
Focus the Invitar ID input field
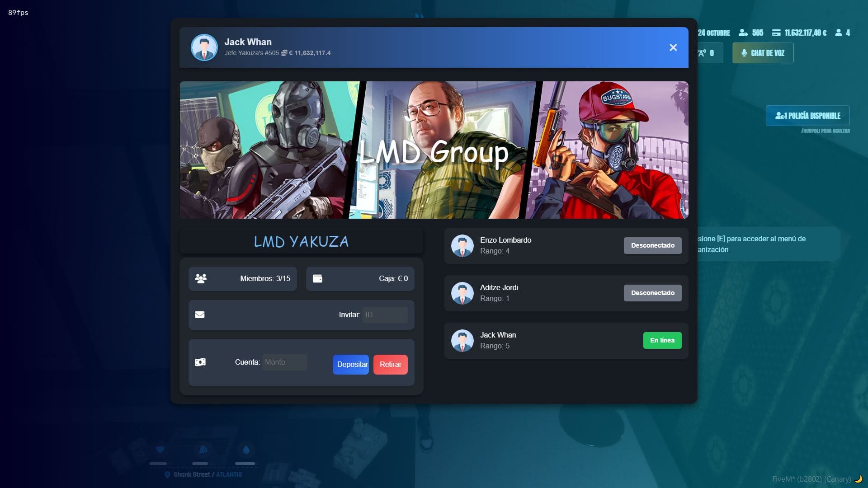pos(385,314)
